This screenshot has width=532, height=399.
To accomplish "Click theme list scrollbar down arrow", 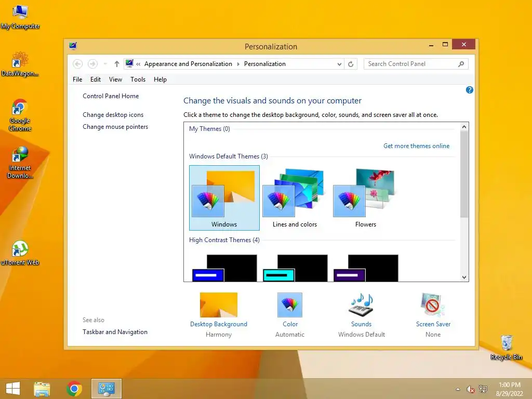I will pos(464,277).
